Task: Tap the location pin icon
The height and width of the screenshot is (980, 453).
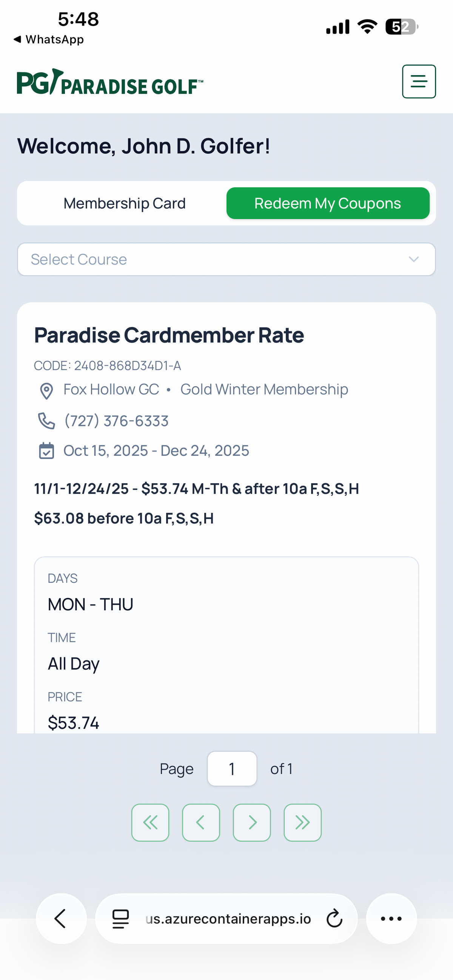Action: 46,391
